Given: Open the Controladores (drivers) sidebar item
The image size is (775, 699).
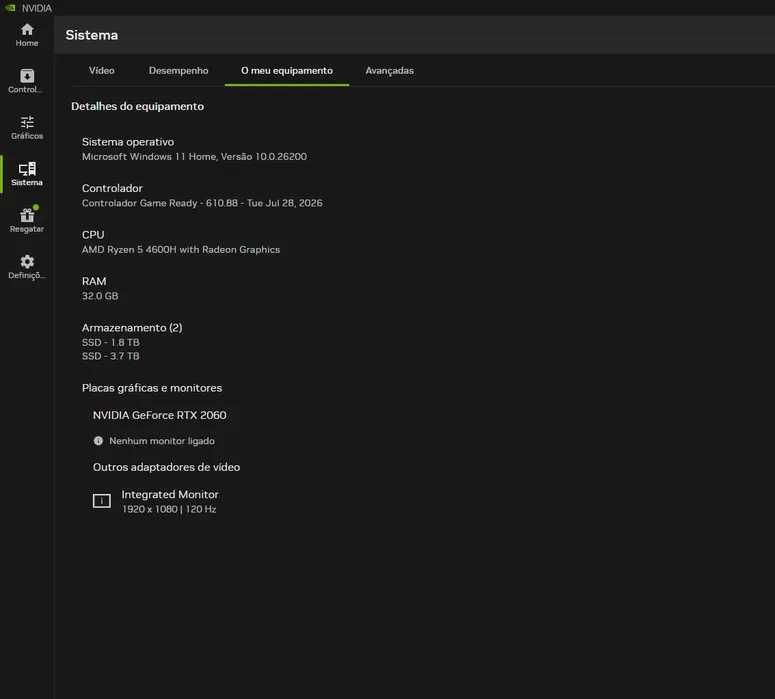Looking at the screenshot, I should click(26, 81).
